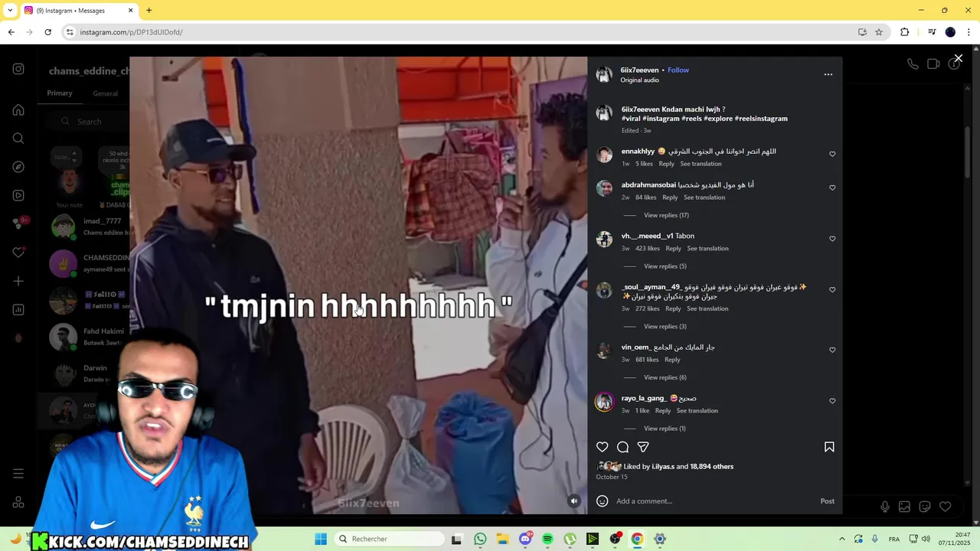This screenshot has height=551, width=980.
Task: Open Instagram Home from the sidebar
Action: [x=18, y=110]
